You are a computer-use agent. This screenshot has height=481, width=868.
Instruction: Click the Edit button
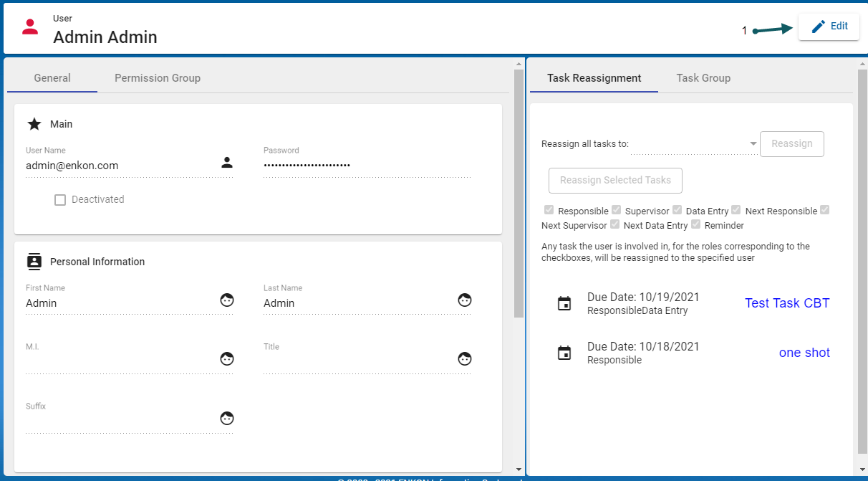click(829, 27)
